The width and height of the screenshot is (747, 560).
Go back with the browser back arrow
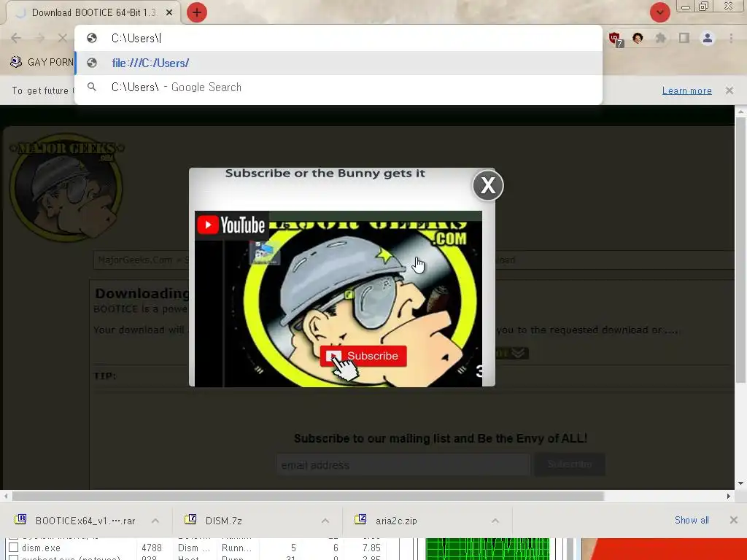[16, 38]
